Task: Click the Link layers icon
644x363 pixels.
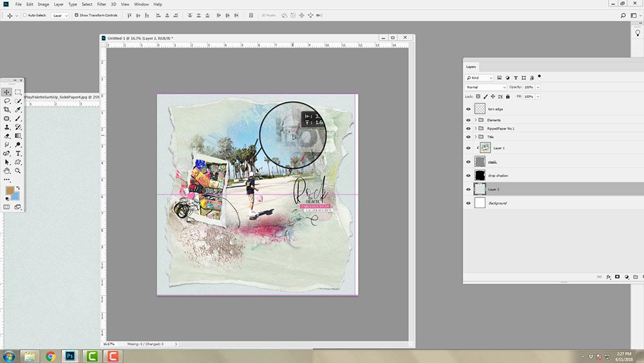Action: [599, 277]
